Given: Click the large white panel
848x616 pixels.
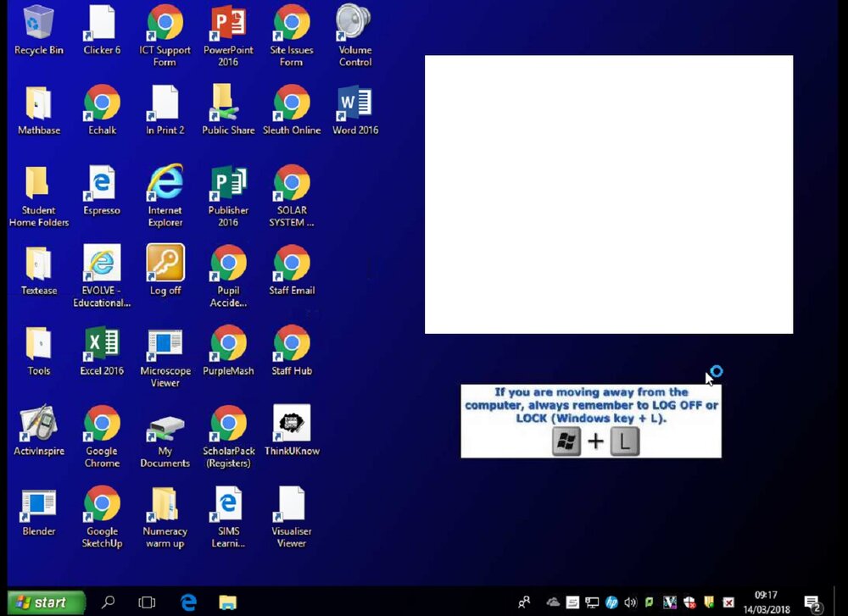Looking at the screenshot, I should (609, 194).
